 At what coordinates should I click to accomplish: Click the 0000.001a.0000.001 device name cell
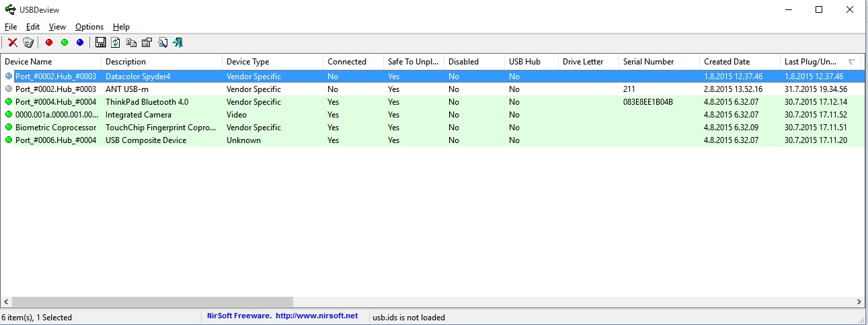point(57,115)
